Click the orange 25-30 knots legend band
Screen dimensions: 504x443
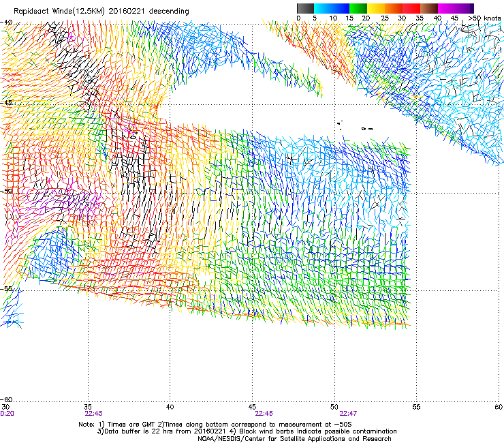point(394,8)
